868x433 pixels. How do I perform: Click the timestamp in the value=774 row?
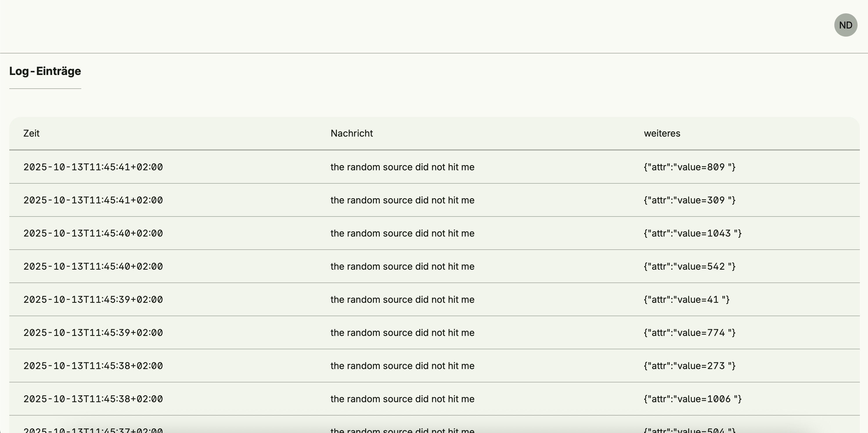click(93, 333)
